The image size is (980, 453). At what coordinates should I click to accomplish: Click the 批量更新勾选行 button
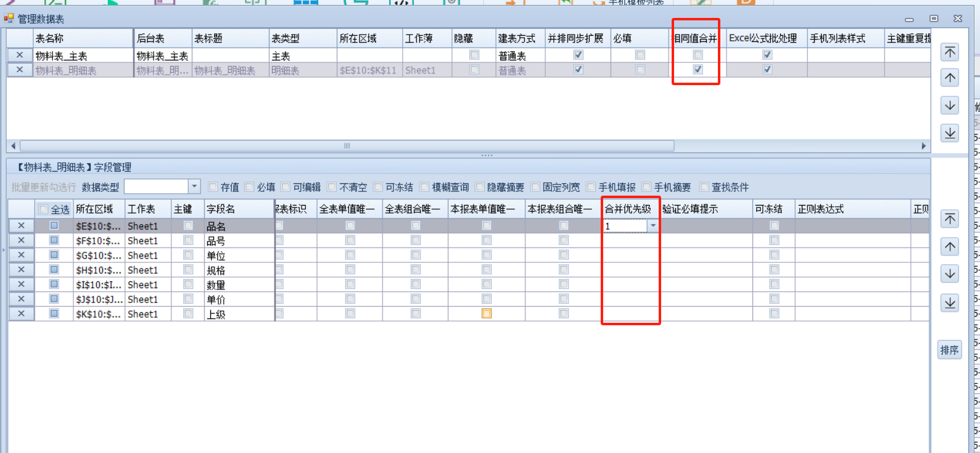(x=43, y=187)
